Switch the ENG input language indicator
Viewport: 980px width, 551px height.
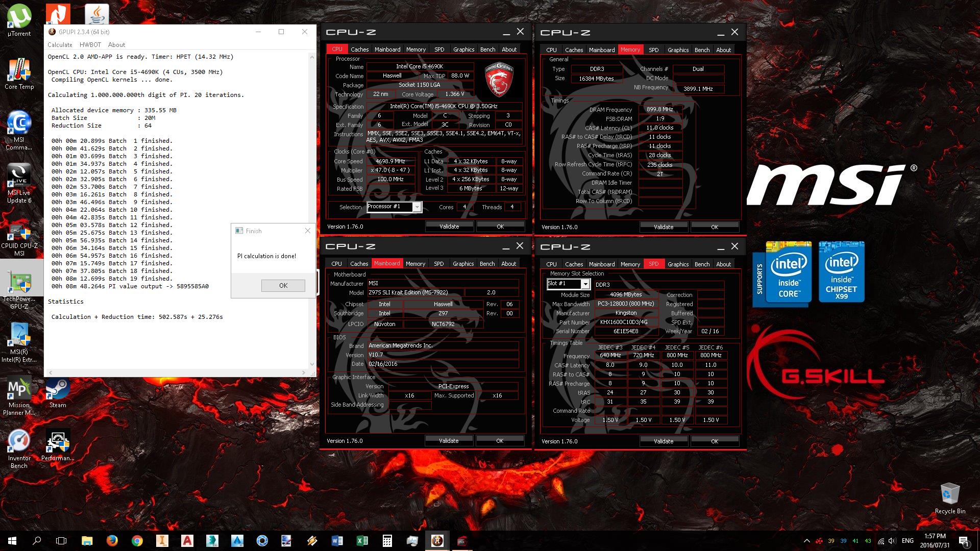908,541
